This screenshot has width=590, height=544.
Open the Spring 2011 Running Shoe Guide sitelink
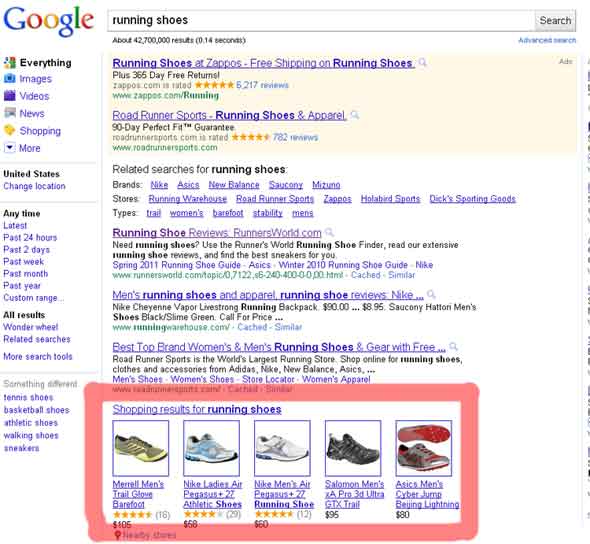[x=176, y=265]
